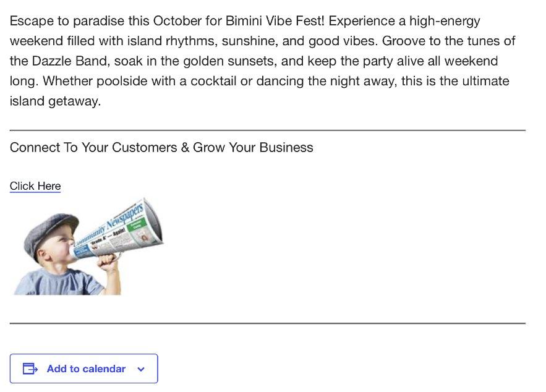
Task: Click the newspaper megaphone image
Action: (87, 247)
